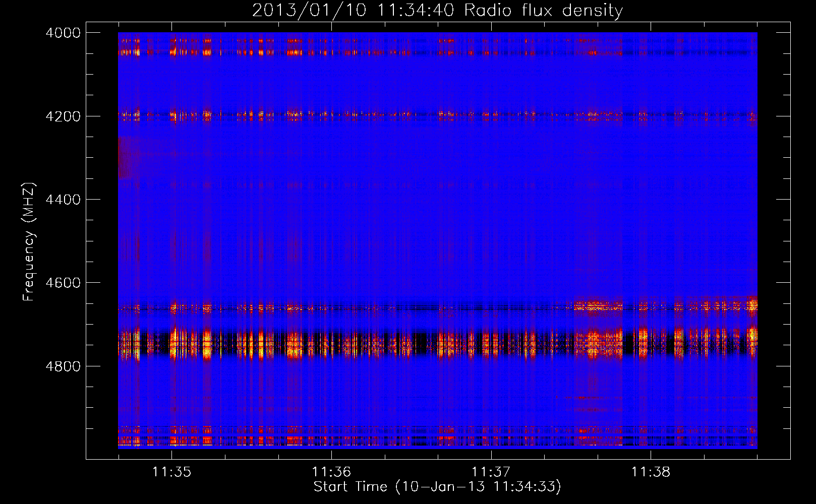Click the 11:35 time axis label
The width and height of the screenshot is (816, 504).
click(x=172, y=472)
